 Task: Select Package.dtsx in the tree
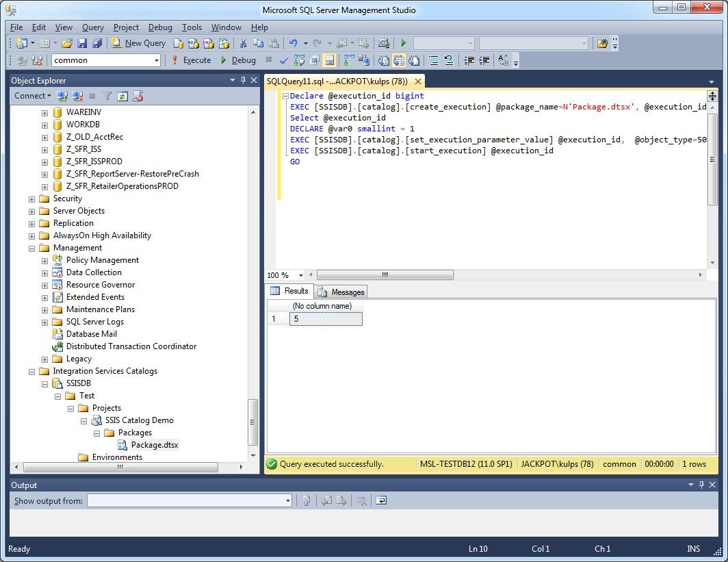click(154, 445)
